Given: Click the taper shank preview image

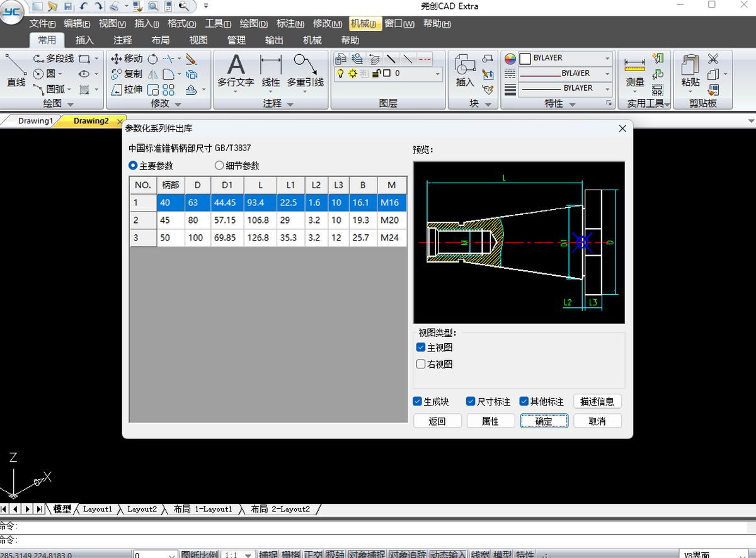Looking at the screenshot, I should pyautogui.click(x=519, y=242).
